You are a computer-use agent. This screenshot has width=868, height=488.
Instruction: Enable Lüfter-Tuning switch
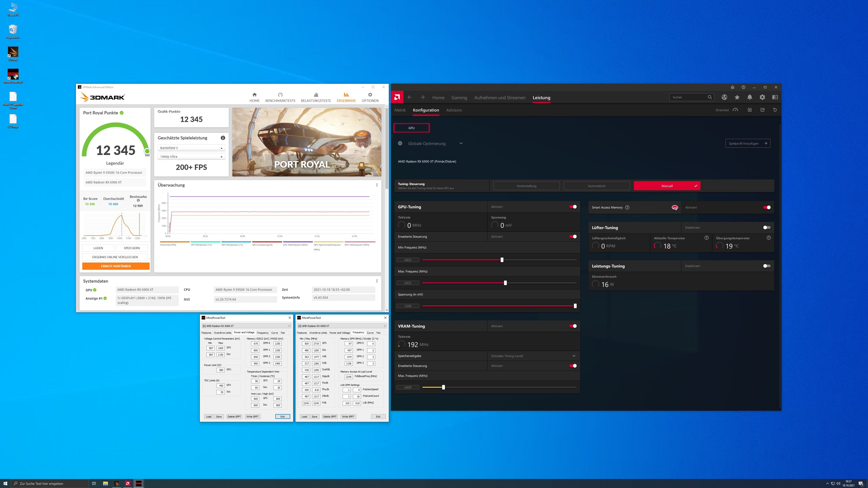click(767, 228)
